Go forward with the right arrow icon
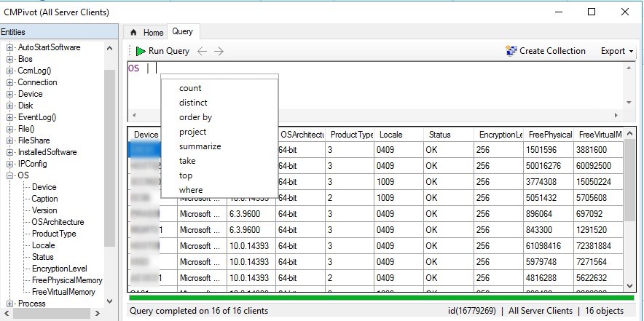The width and height of the screenshot is (644, 321). tap(219, 51)
